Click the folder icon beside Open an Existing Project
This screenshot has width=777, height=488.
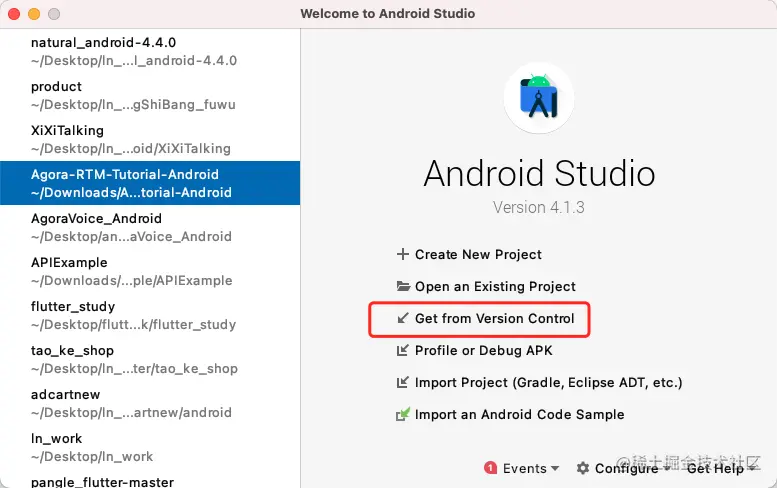point(403,286)
